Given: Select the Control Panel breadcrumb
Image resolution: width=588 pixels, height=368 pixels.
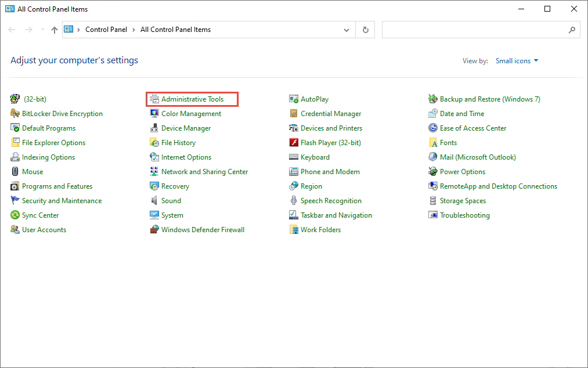Looking at the screenshot, I should [106, 30].
